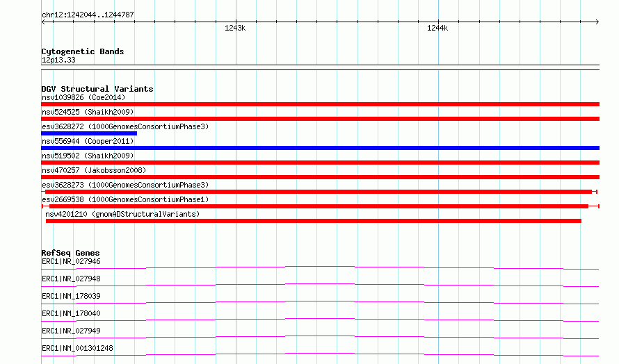Image resolution: width=619 pixels, height=364 pixels.
Task: Click the ERC1|NM_178040 transcript label
Action: point(71,313)
